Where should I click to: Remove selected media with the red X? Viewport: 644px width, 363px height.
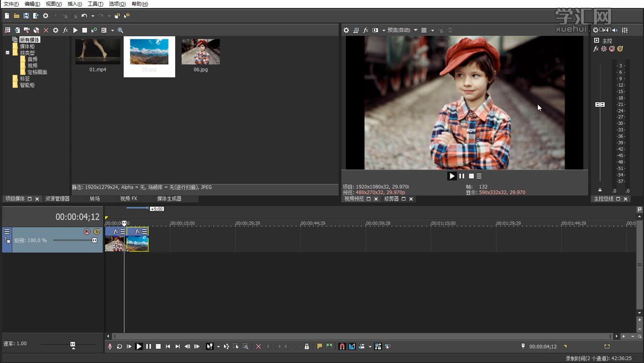(46, 30)
